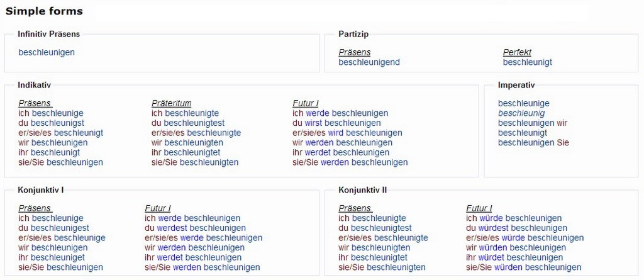
Task: Select "Futur I" heading in Indikativ section
Action: point(305,103)
